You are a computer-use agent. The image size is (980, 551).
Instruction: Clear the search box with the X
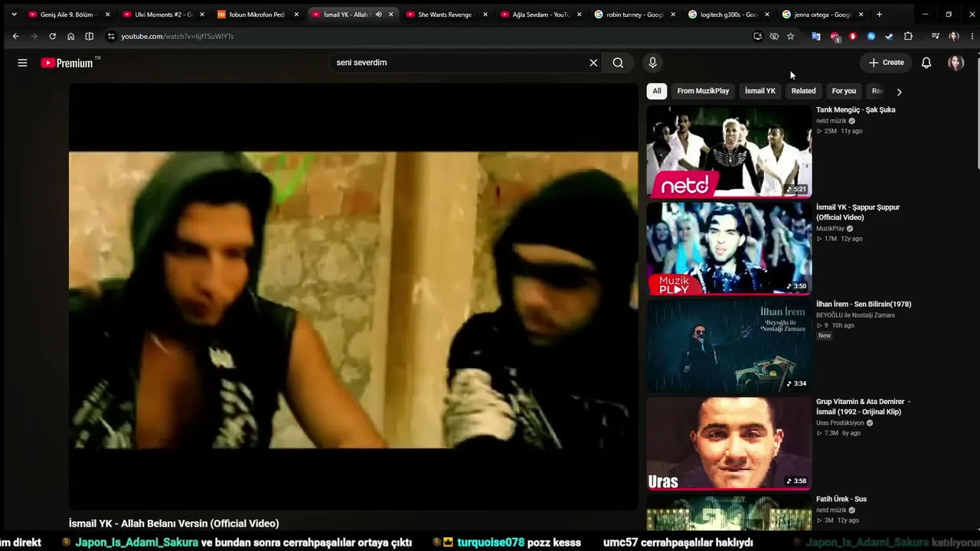[x=593, y=63]
